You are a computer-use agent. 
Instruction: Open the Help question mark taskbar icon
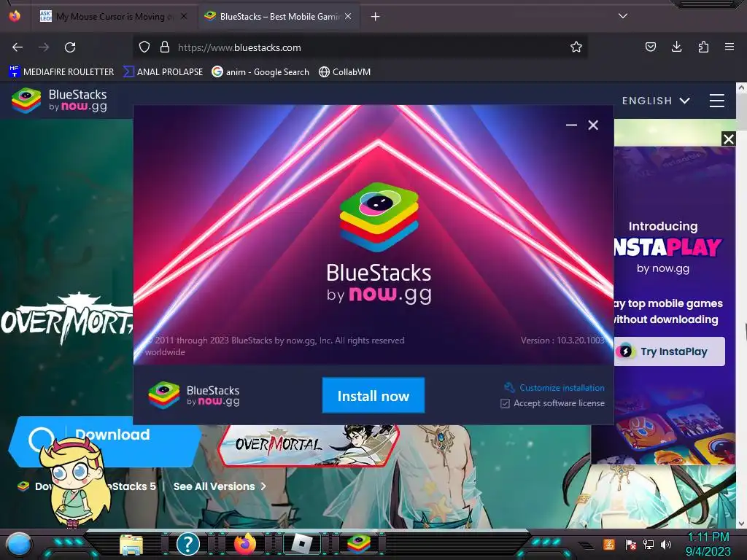(x=187, y=544)
